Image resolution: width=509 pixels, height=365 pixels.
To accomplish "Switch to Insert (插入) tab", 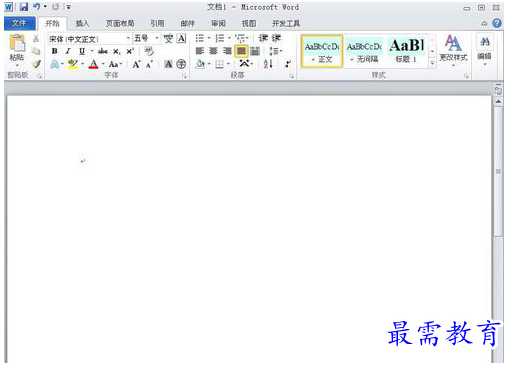I will click(82, 23).
